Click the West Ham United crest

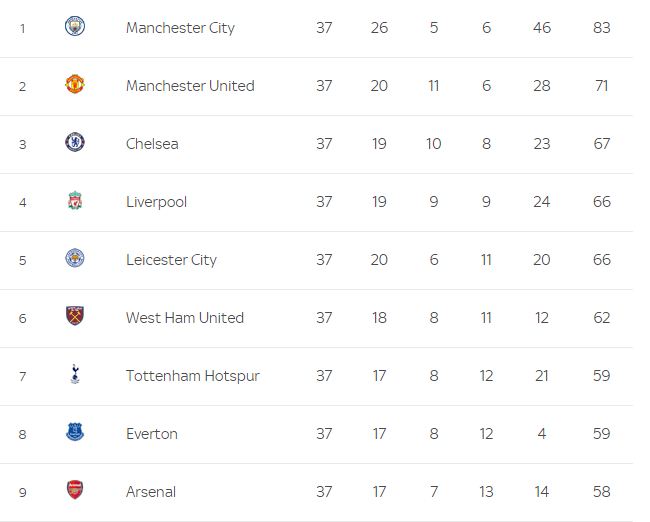(x=75, y=317)
